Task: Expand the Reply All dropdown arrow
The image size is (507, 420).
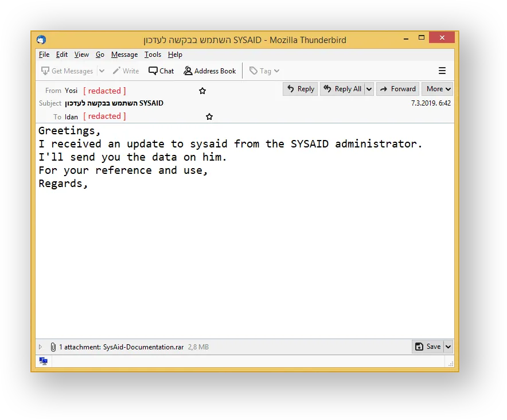Action: tap(369, 89)
